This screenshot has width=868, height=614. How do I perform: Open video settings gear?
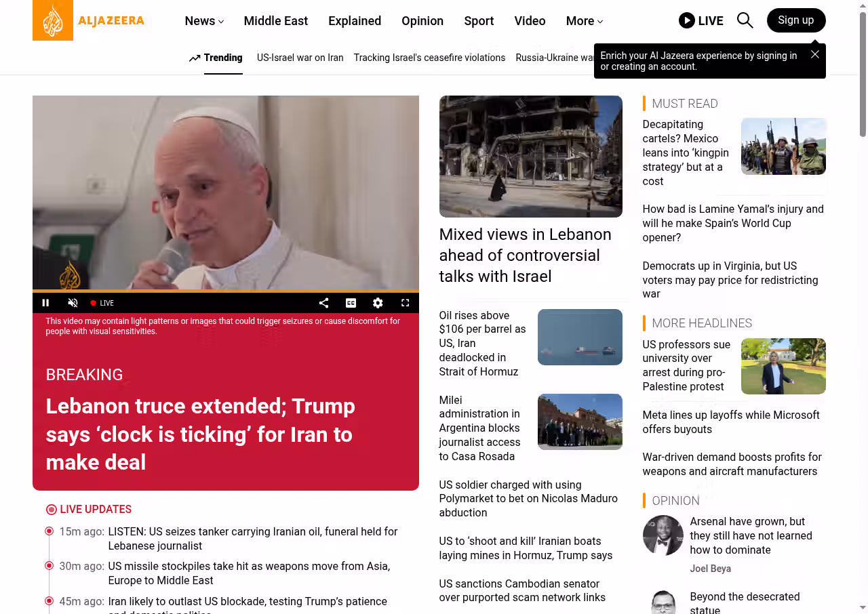tap(378, 303)
